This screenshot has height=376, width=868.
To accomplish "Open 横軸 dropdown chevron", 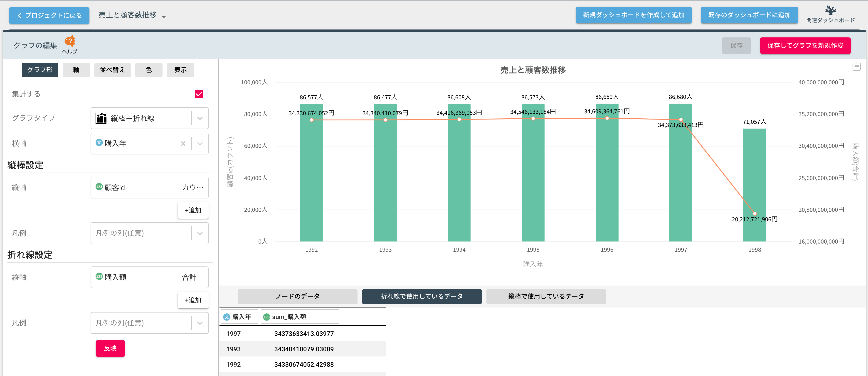I will click(x=200, y=144).
